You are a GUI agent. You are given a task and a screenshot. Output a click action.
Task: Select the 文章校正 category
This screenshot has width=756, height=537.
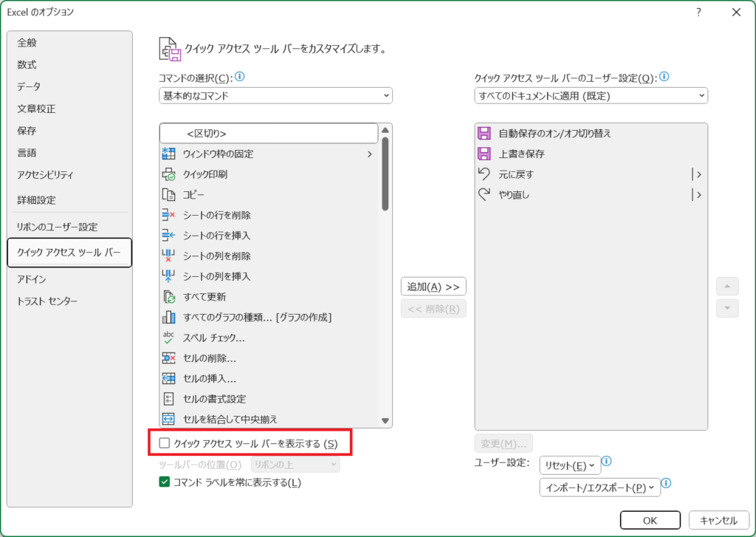tap(70, 109)
